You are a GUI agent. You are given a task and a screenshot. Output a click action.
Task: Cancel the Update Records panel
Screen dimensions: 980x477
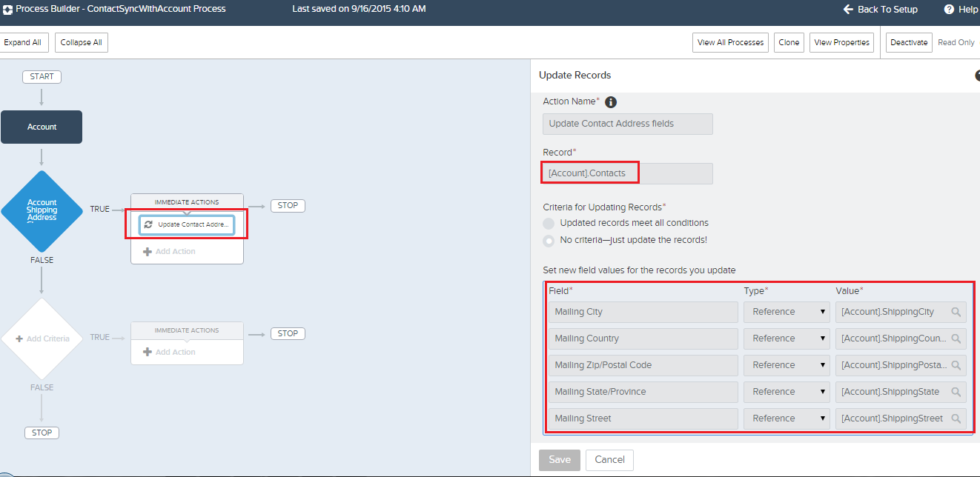609,460
